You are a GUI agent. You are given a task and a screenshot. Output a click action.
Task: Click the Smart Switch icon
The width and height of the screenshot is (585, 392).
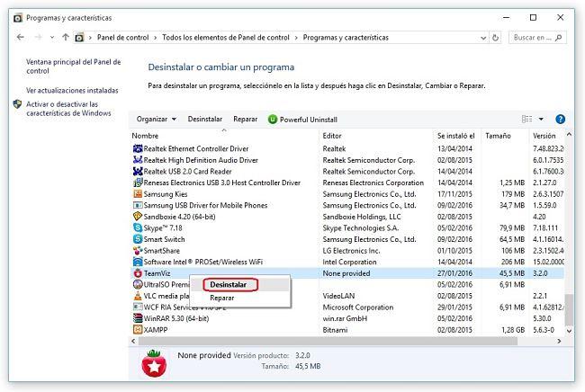(x=138, y=239)
